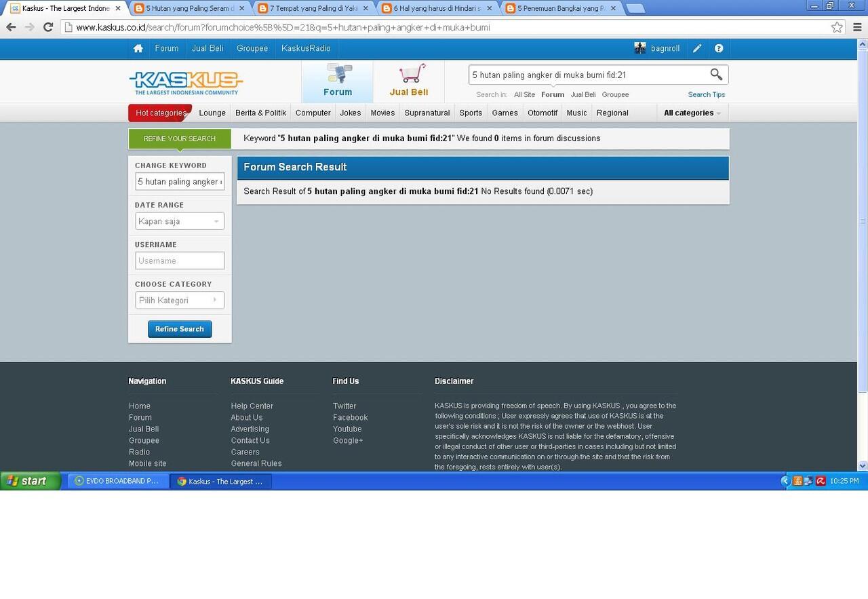
Task: Open Advertising footer link
Action: coord(250,429)
